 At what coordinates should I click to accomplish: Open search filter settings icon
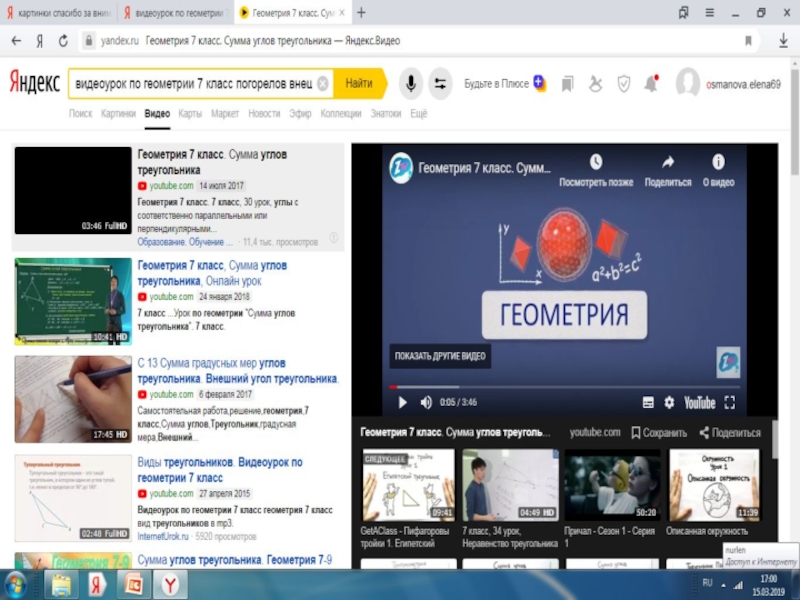tap(440, 83)
